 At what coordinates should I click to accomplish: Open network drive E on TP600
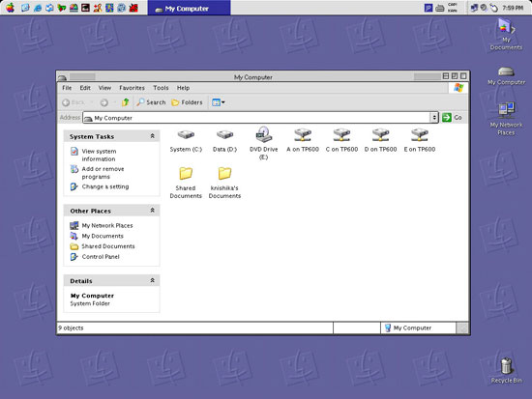(420, 140)
